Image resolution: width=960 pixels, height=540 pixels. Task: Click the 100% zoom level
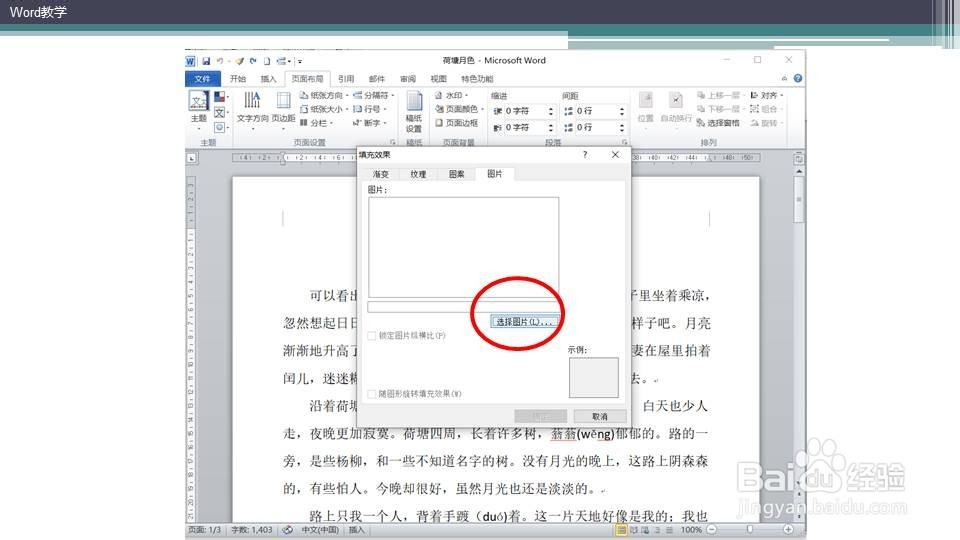pyautogui.click(x=691, y=530)
